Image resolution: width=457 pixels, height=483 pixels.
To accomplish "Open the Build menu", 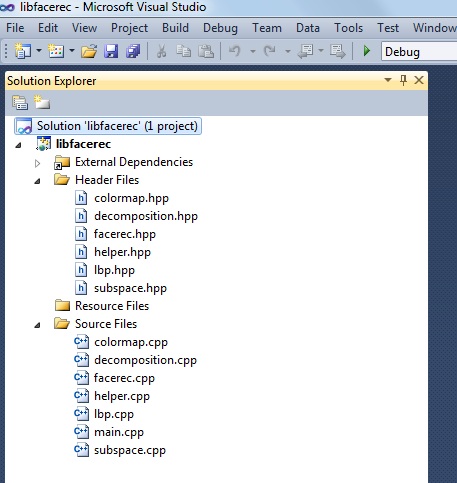I will (x=175, y=28).
